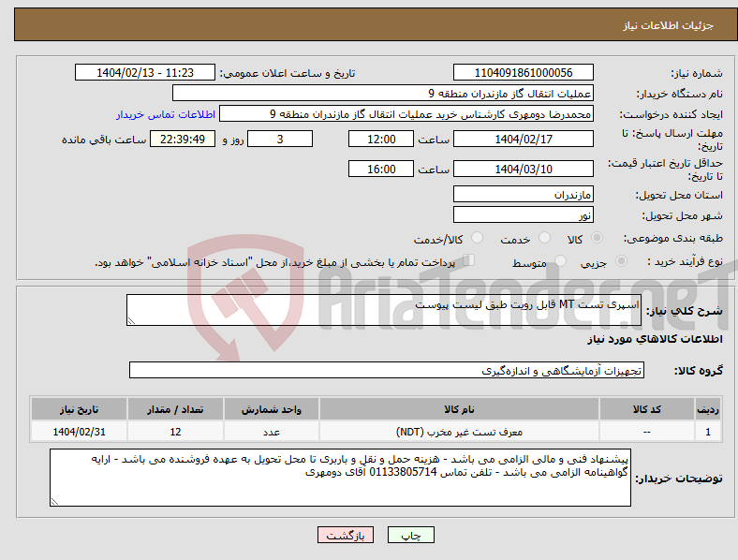738x560 pixels.
Task: Click the طبقه بندی موضوعی label
Action: tap(673, 239)
